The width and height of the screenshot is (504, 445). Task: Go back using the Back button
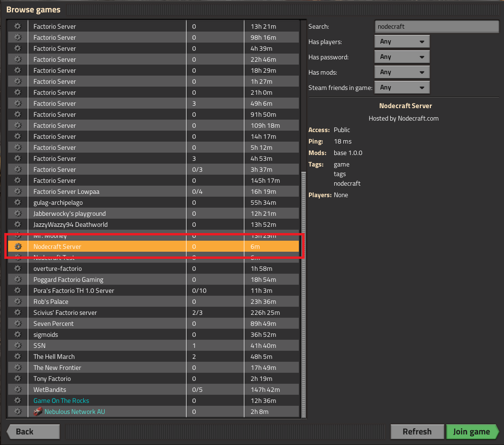[32, 431]
